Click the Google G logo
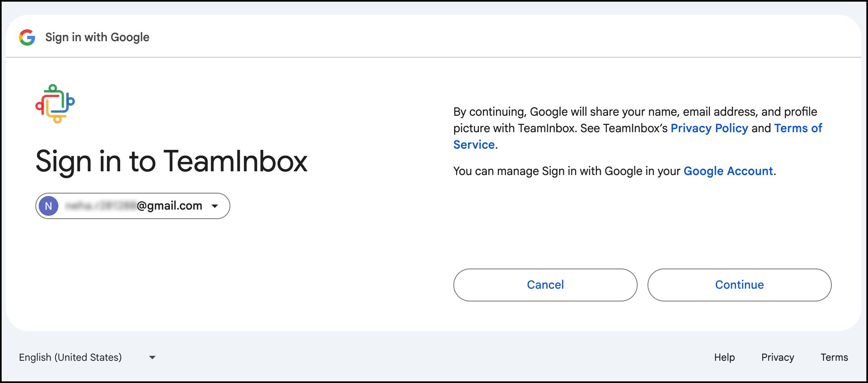Screen dimensions: 868x383 coord(26,37)
